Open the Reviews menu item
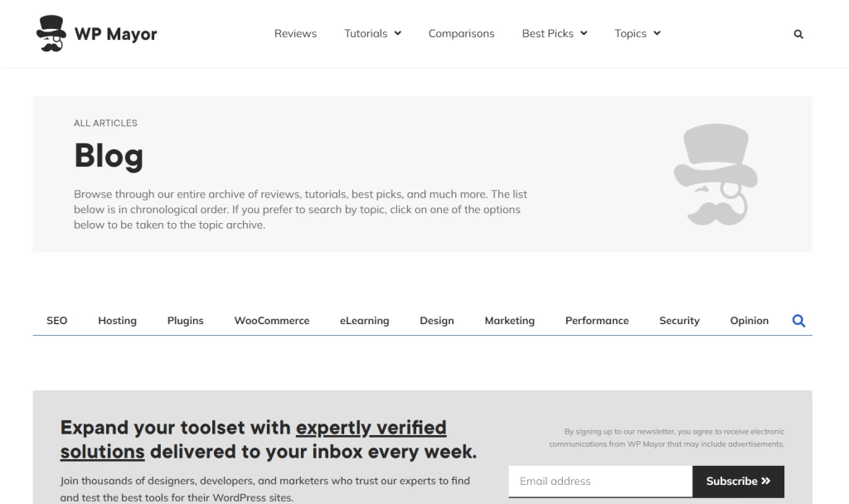Screen dimensions: 849x504 [x=295, y=33]
